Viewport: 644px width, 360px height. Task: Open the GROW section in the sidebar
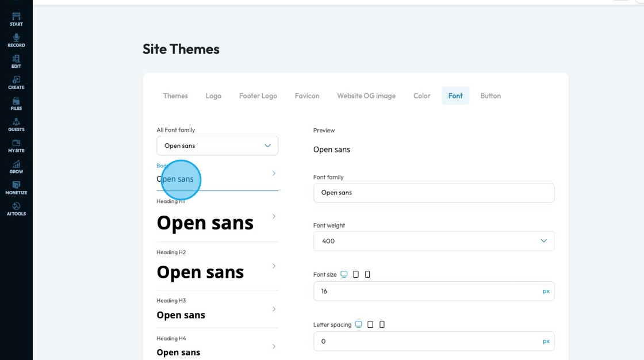coord(17,166)
